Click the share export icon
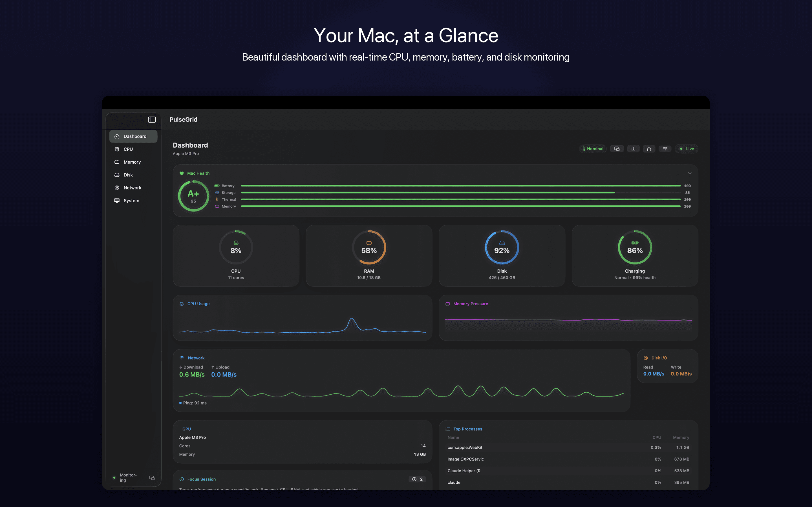The image size is (812, 507). 649,149
